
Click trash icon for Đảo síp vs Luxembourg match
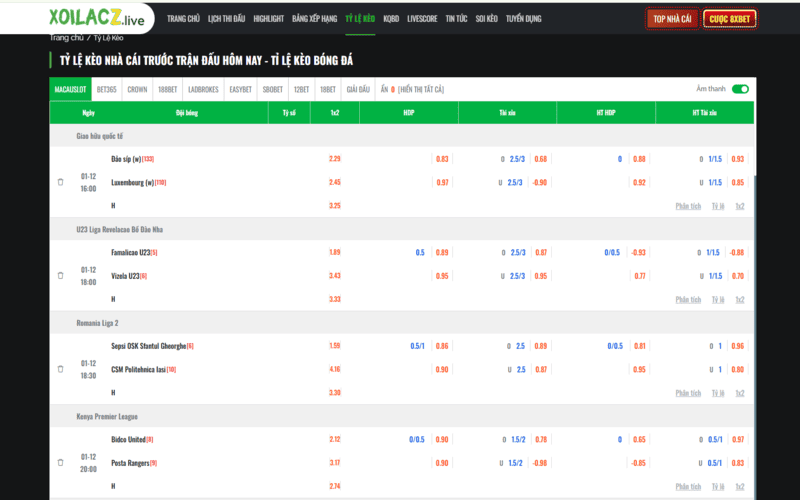tap(60, 182)
